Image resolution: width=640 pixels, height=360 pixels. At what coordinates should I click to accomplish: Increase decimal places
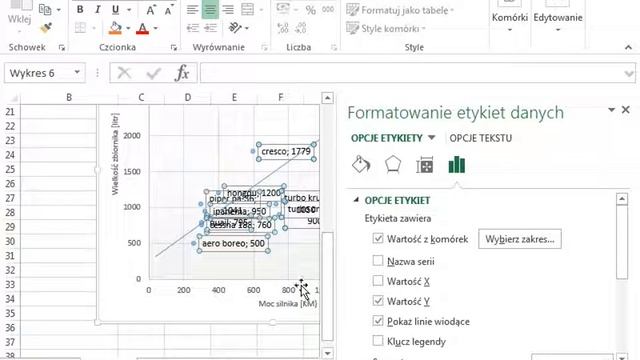283,28
